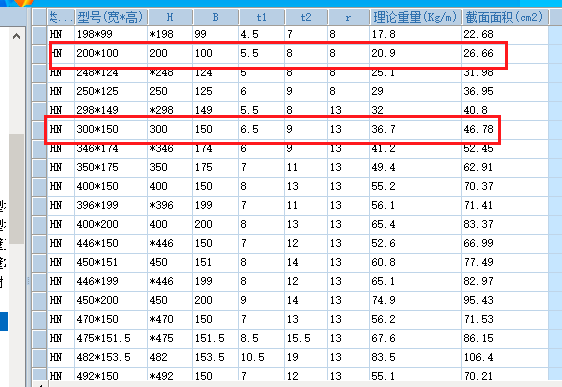
Task: Click the theoretical weight value 74.9
Action: (x=383, y=300)
